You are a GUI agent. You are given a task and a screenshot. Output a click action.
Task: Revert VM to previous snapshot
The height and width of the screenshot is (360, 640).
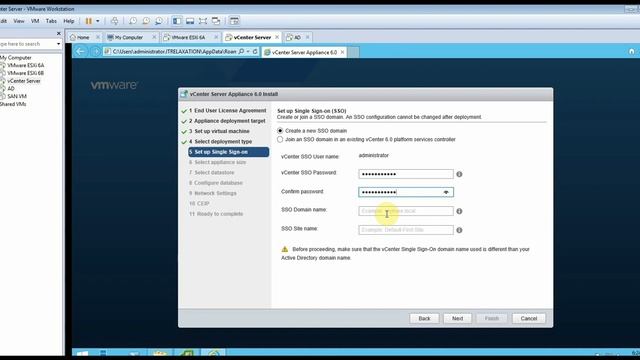pos(146,21)
